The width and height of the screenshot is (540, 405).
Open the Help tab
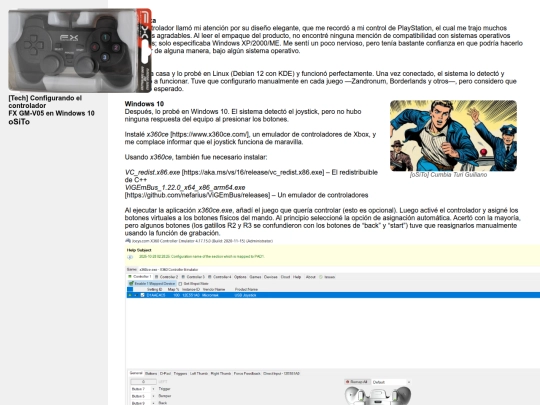pos(297,277)
